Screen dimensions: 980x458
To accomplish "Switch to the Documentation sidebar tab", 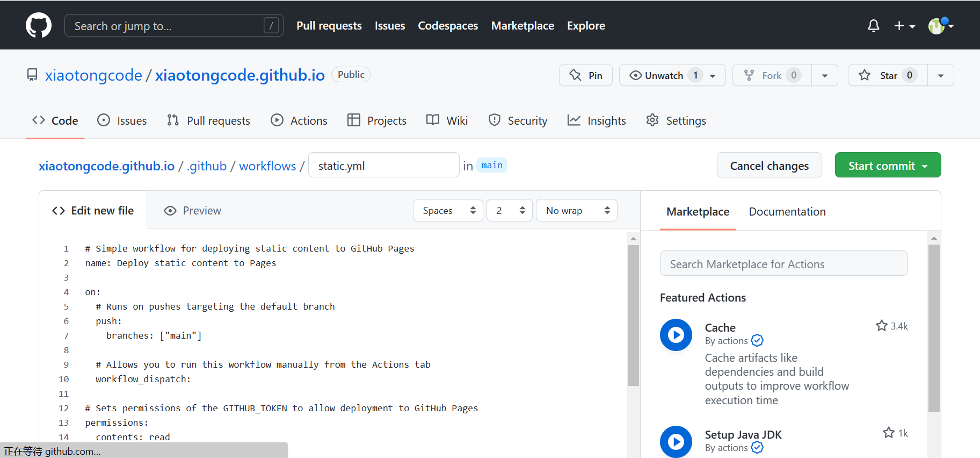I will (x=787, y=212).
